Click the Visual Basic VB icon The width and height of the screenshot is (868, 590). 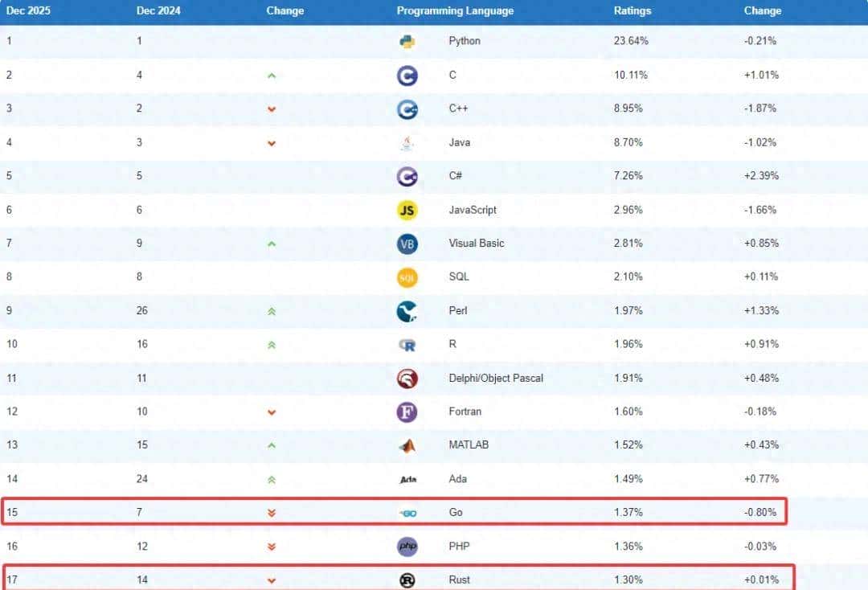407,244
